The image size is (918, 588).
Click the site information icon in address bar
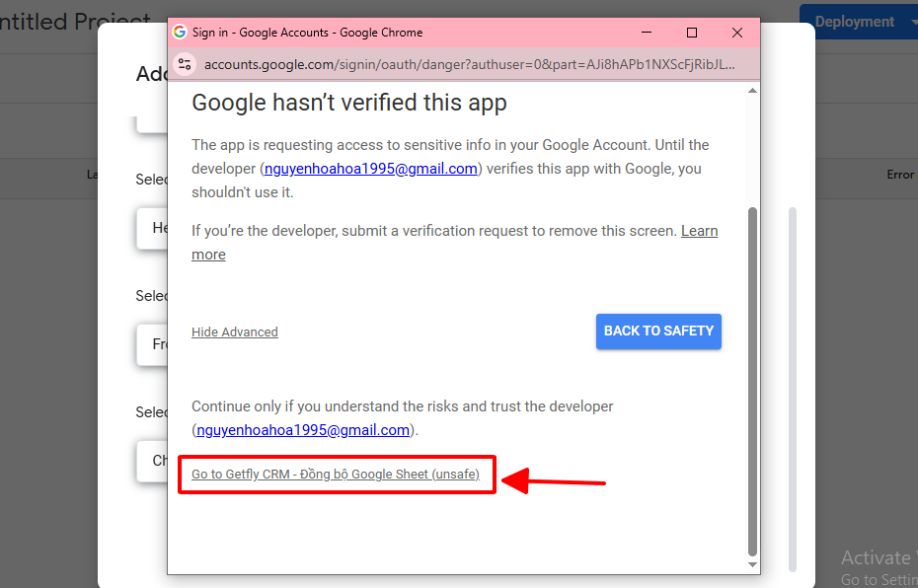tap(185, 64)
